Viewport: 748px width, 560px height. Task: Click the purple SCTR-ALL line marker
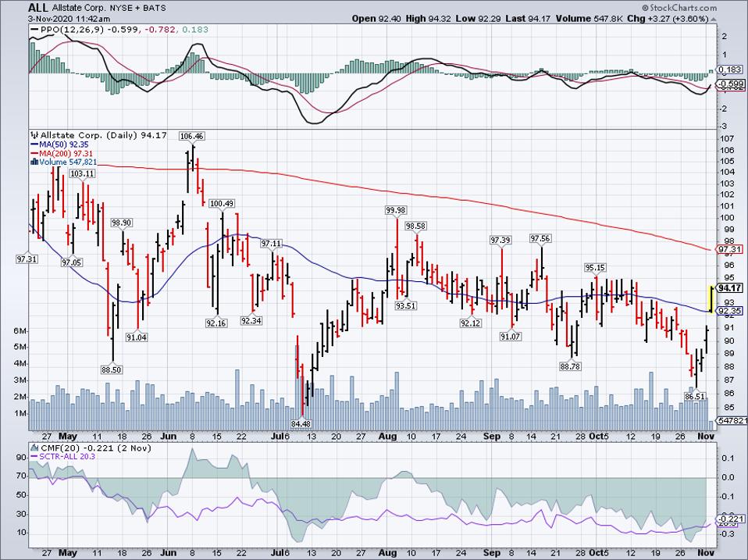coord(34,455)
